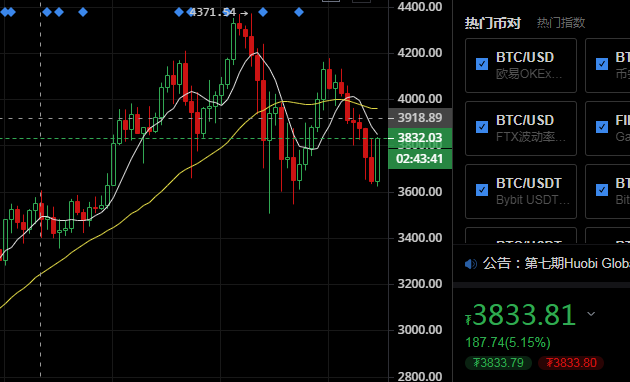630x382 pixels.
Task: Open the BTC/USD FTX波动率 pair card
Action: tap(521, 129)
